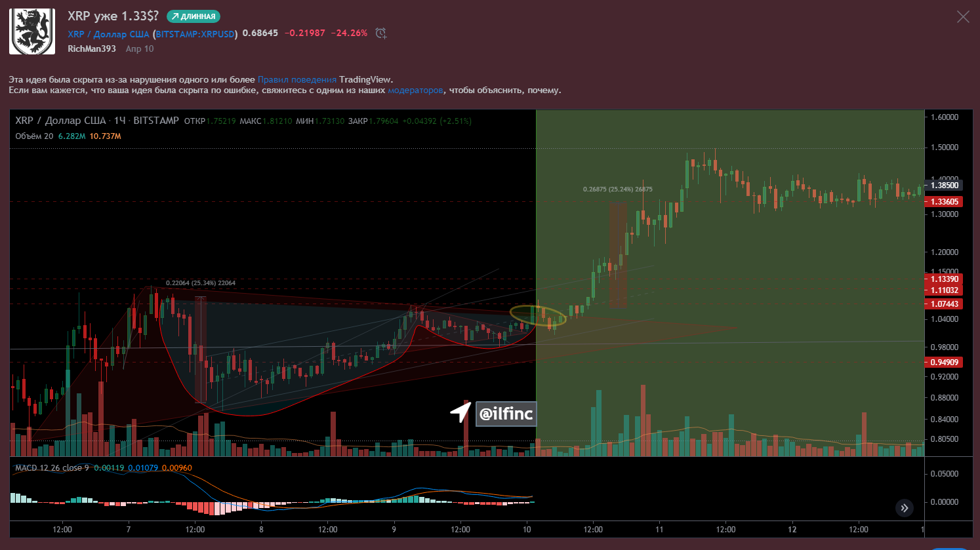Click the day 7 label on the time axis

coord(129,530)
